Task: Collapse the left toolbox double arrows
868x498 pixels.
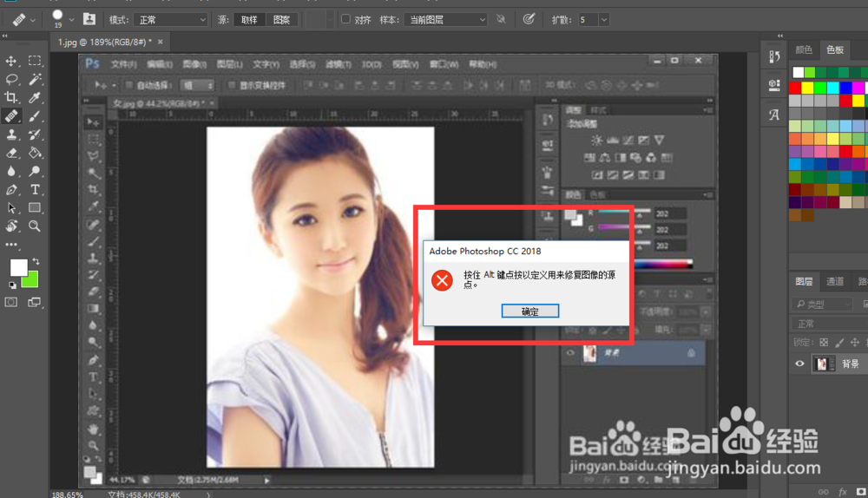Action: coord(4,36)
